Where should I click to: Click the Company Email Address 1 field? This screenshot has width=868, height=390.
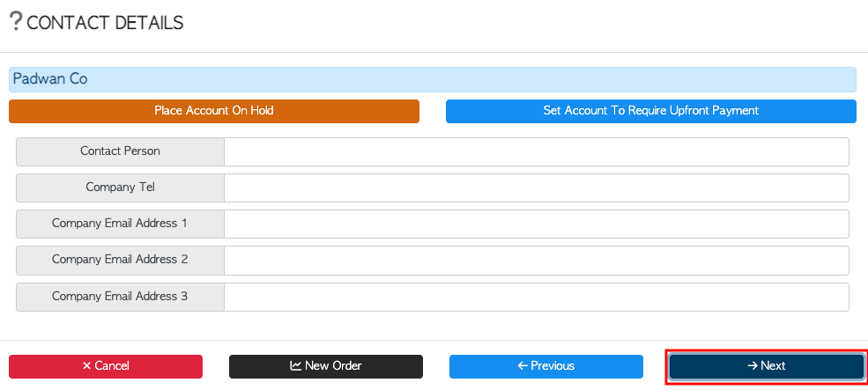click(537, 224)
